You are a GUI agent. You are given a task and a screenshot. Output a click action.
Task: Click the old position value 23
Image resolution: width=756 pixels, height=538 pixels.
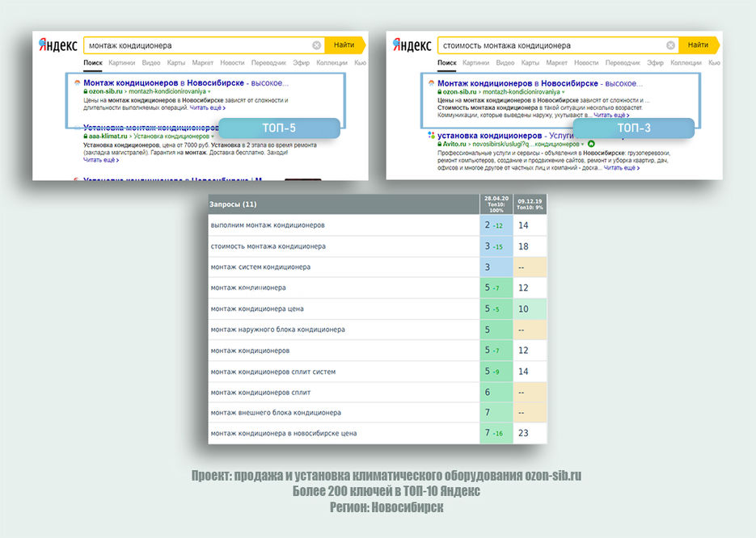tap(524, 433)
